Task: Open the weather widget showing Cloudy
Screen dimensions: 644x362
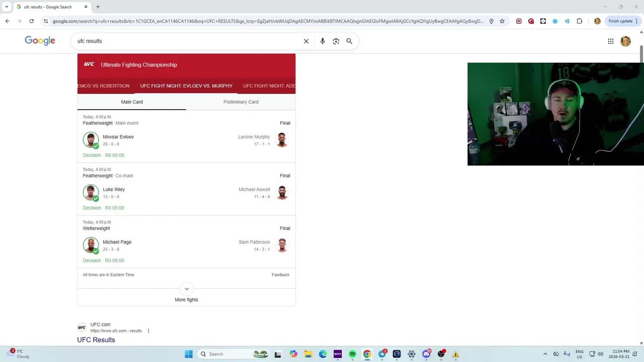Action: (x=19, y=354)
